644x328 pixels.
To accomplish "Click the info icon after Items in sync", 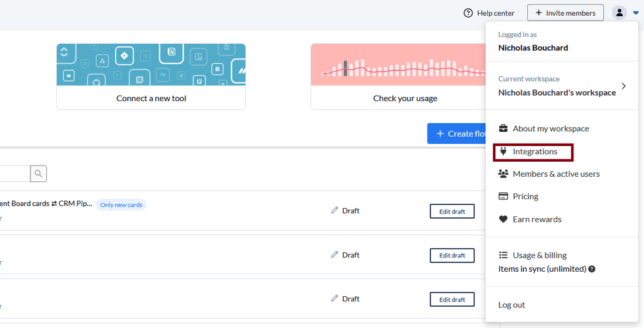I will pyautogui.click(x=592, y=269).
